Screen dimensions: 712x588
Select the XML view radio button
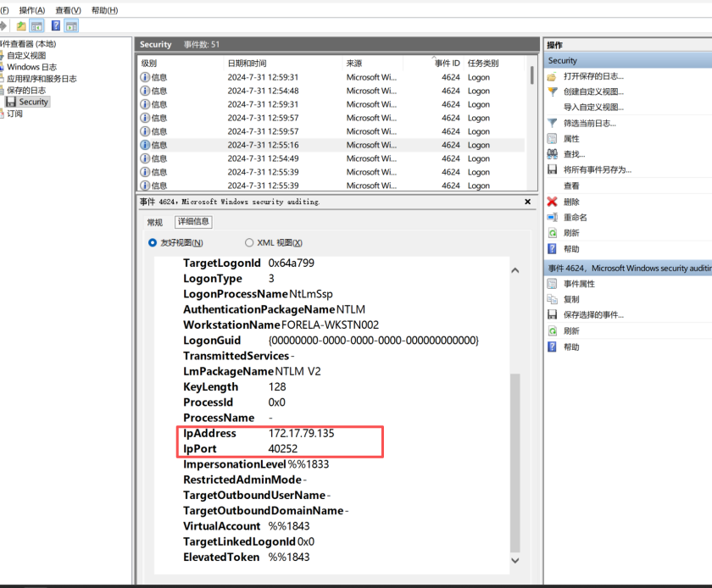(x=249, y=242)
